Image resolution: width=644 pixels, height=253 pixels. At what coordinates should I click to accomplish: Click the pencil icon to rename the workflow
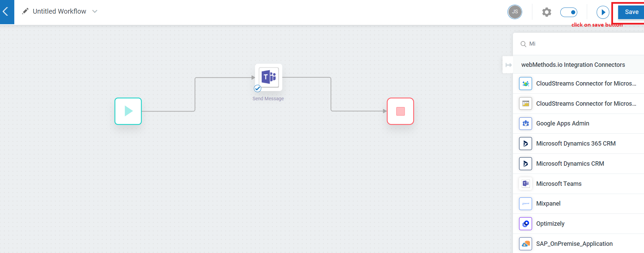pos(25,11)
